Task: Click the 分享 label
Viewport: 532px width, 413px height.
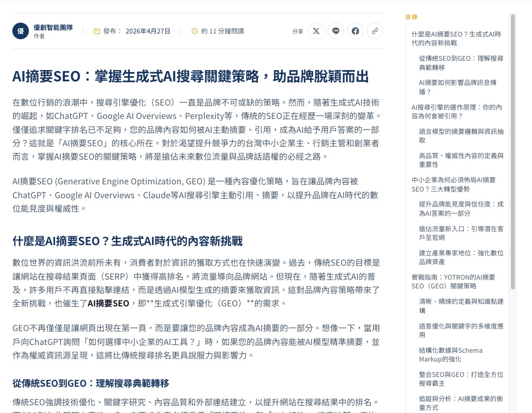Action: coord(298,31)
